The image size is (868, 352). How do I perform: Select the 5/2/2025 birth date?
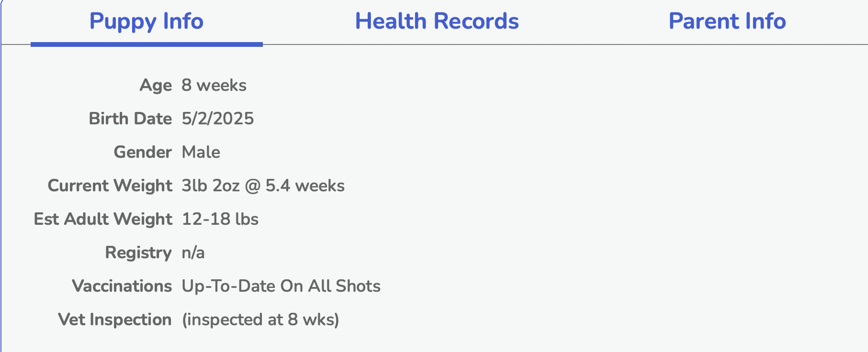(218, 119)
